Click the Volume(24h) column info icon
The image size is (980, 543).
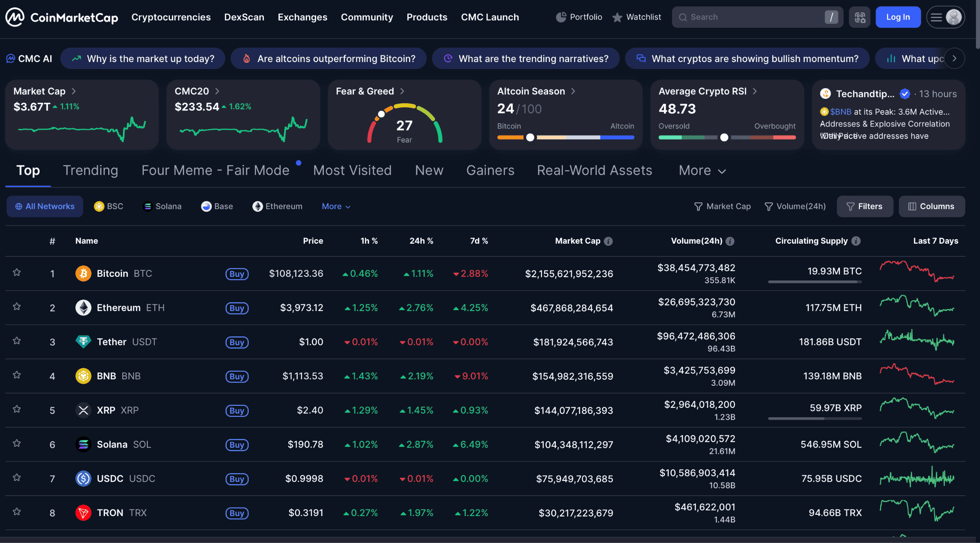click(730, 241)
